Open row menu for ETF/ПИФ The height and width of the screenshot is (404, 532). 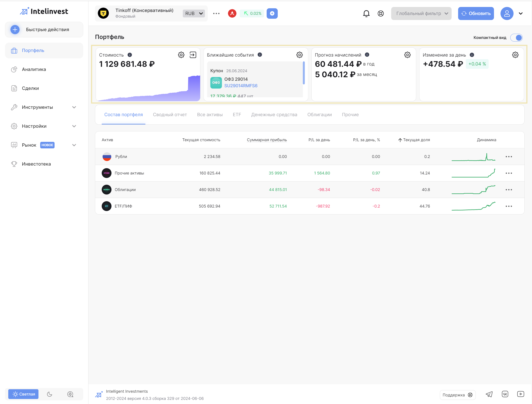pyautogui.click(x=509, y=206)
